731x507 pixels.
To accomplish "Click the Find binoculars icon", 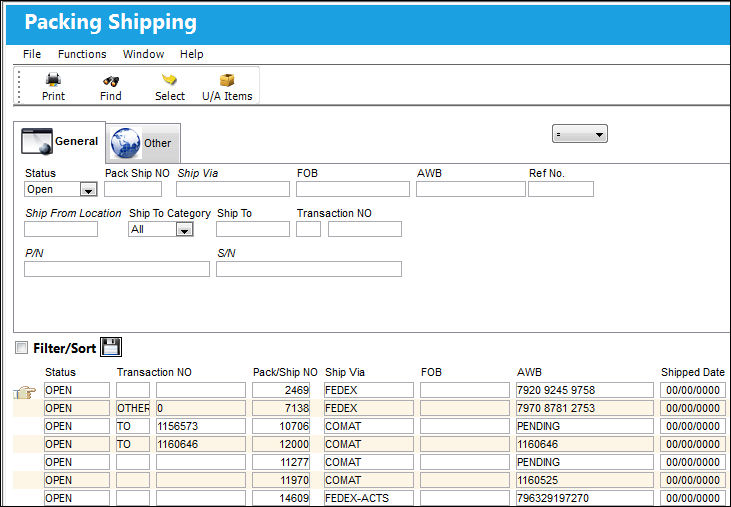I will coord(110,81).
